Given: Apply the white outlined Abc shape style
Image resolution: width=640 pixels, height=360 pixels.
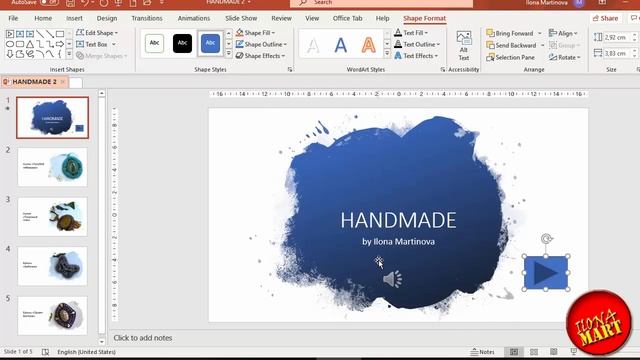Looking at the screenshot, I should tap(154, 43).
